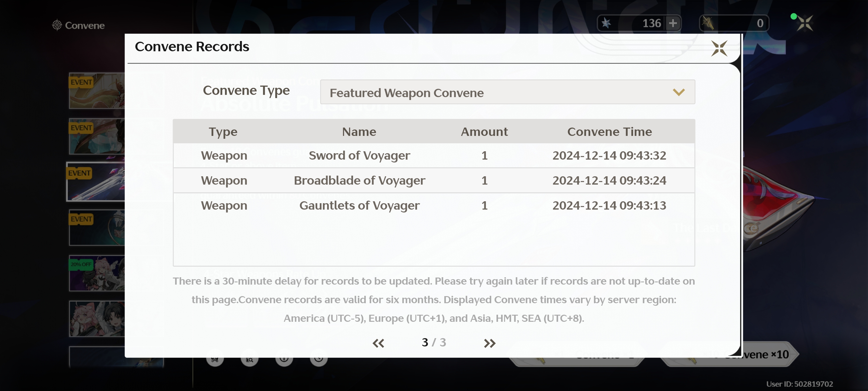Go to next records page
Viewport: 868px width, 391px height.
click(490, 343)
